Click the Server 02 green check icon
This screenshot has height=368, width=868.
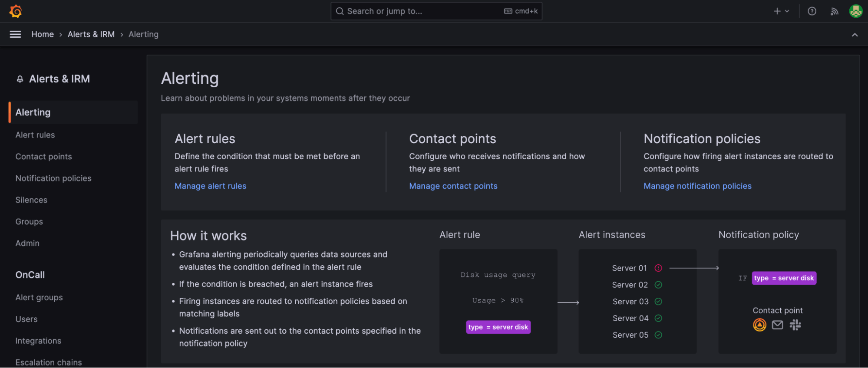(658, 285)
